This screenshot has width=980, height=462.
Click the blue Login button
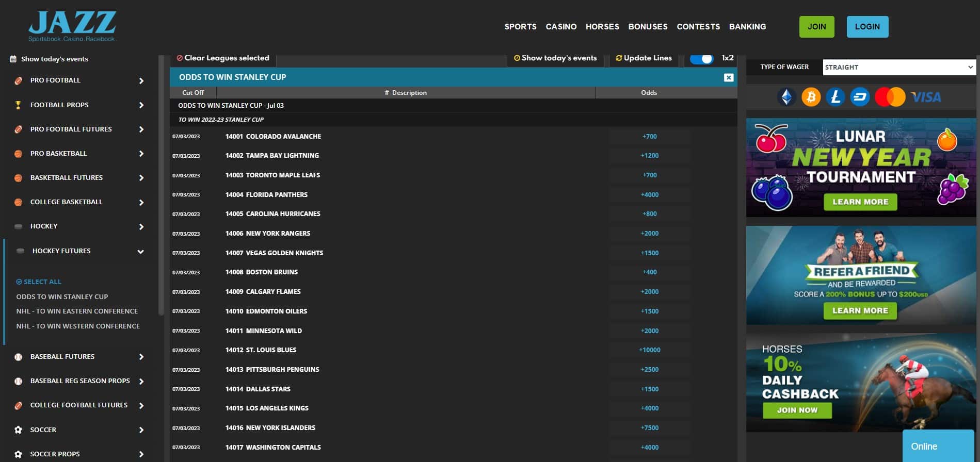point(867,27)
